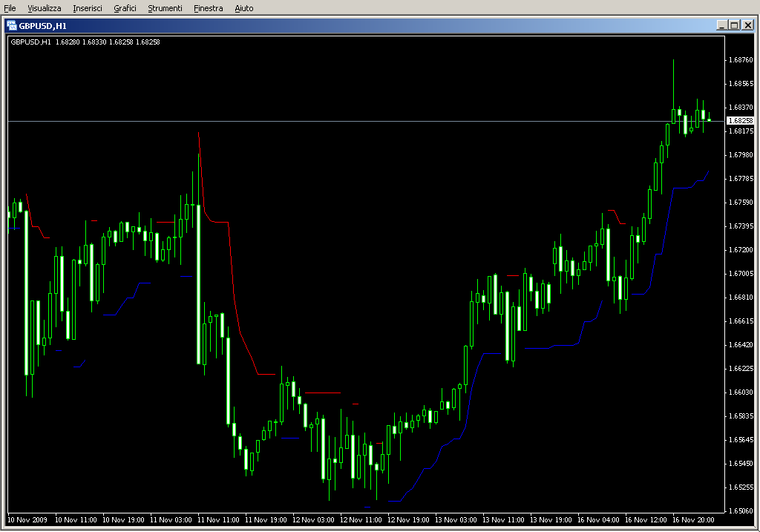Click the 11 Nov 19:00 time label
Image resolution: width=760 pixels, height=532 pixels.
tap(266, 520)
